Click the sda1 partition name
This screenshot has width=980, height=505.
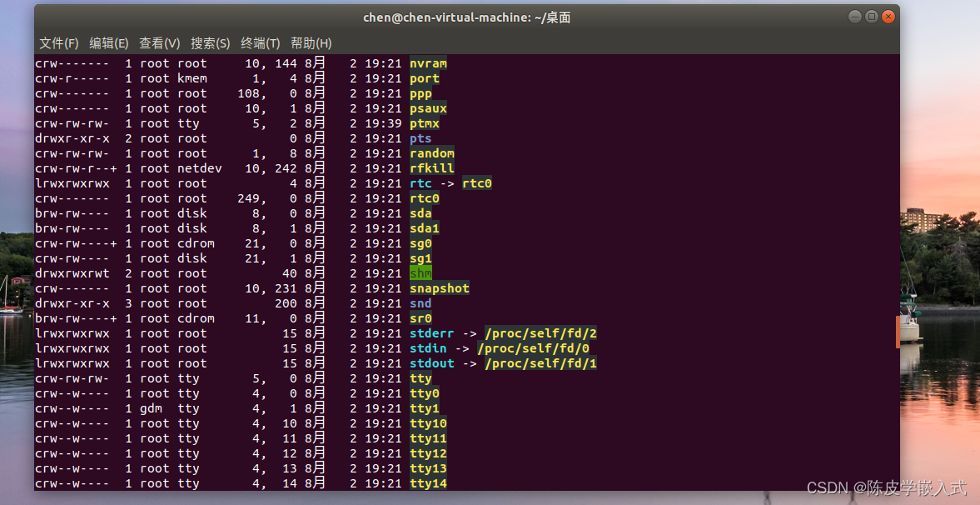pos(425,228)
